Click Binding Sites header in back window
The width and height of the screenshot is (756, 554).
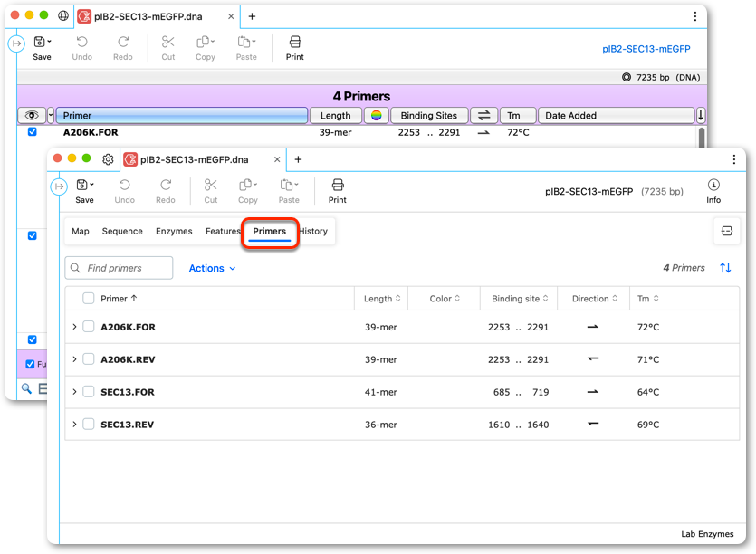[428, 115]
